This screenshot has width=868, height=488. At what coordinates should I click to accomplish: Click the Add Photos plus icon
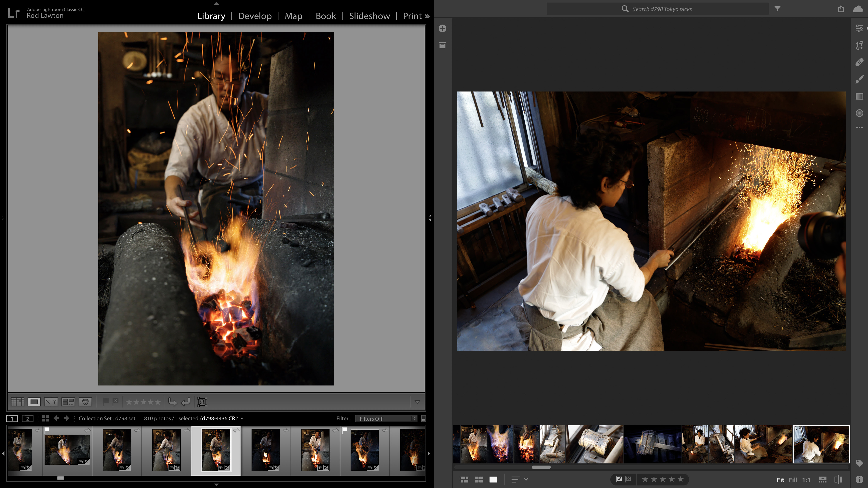pos(442,28)
